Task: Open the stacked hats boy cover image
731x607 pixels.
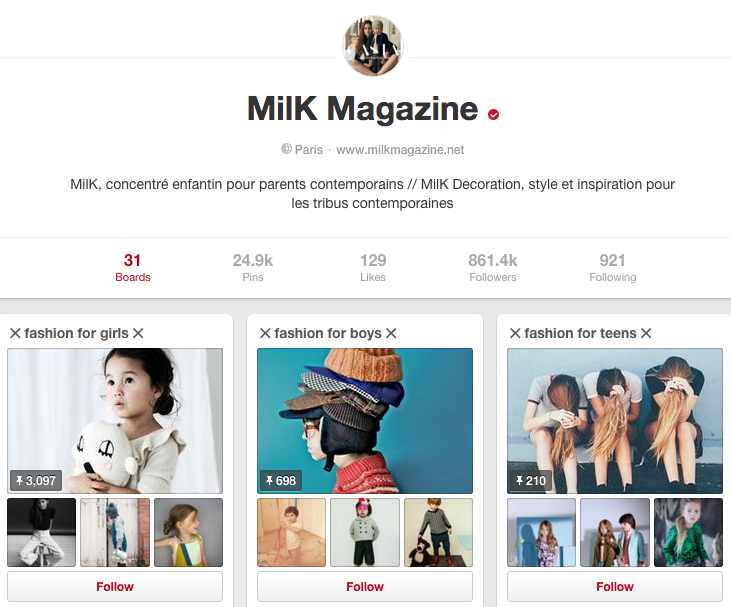Action: pyautogui.click(x=365, y=421)
